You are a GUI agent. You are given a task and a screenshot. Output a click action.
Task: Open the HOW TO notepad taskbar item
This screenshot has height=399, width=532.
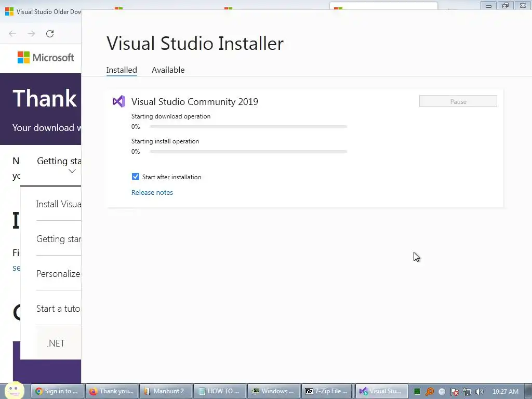click(220, 391)
